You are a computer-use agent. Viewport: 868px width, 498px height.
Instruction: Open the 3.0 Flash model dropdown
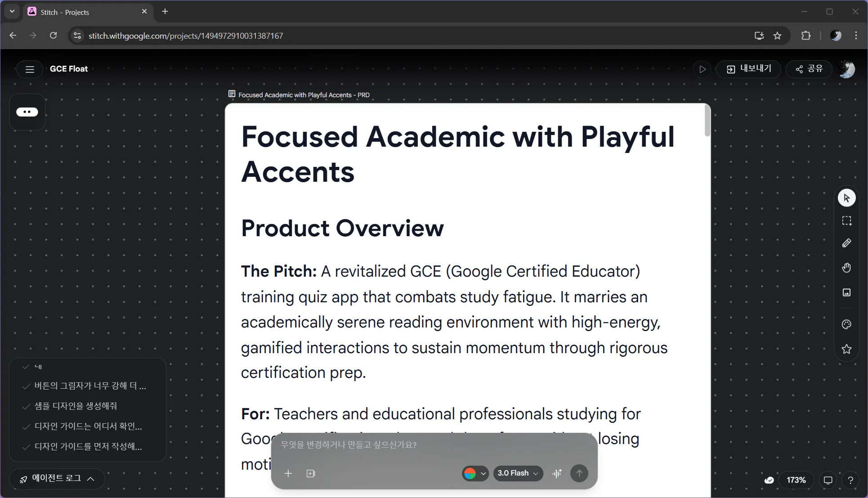tap(518, 473)
